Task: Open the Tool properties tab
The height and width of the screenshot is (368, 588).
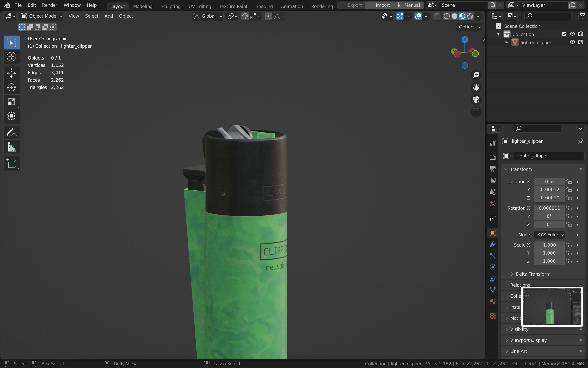Action: point(492,143)
